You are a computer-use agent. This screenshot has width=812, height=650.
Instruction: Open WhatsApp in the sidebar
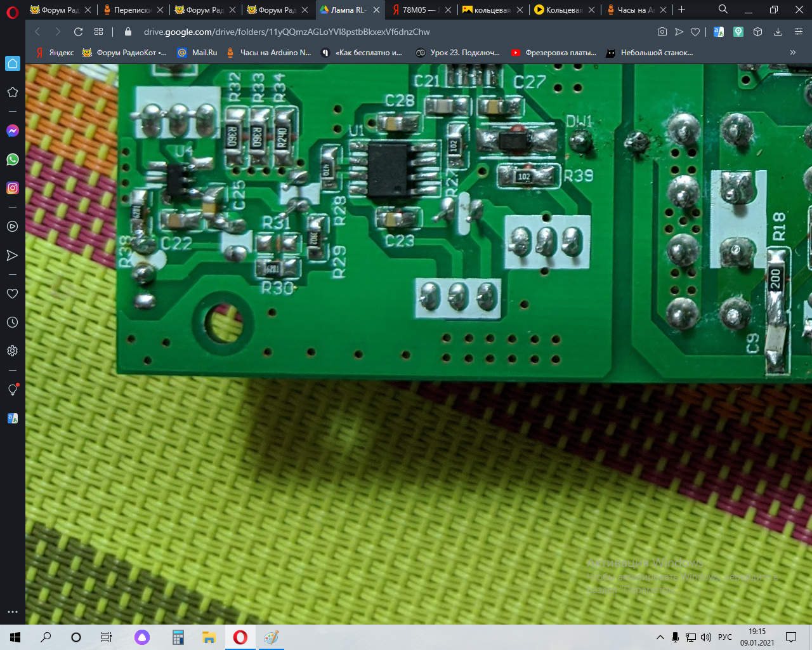click(13, 159)
